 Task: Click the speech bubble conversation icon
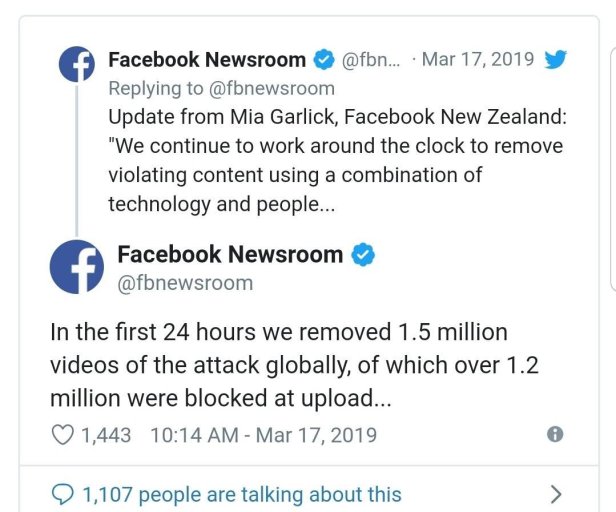click(62, 494)
